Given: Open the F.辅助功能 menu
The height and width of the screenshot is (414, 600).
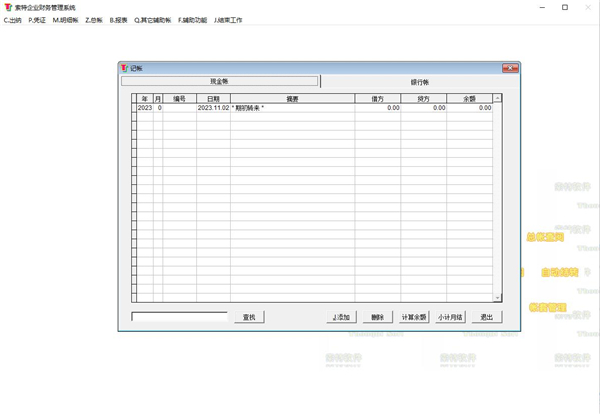Looking at the screenshot, I should tap(192, 20).
